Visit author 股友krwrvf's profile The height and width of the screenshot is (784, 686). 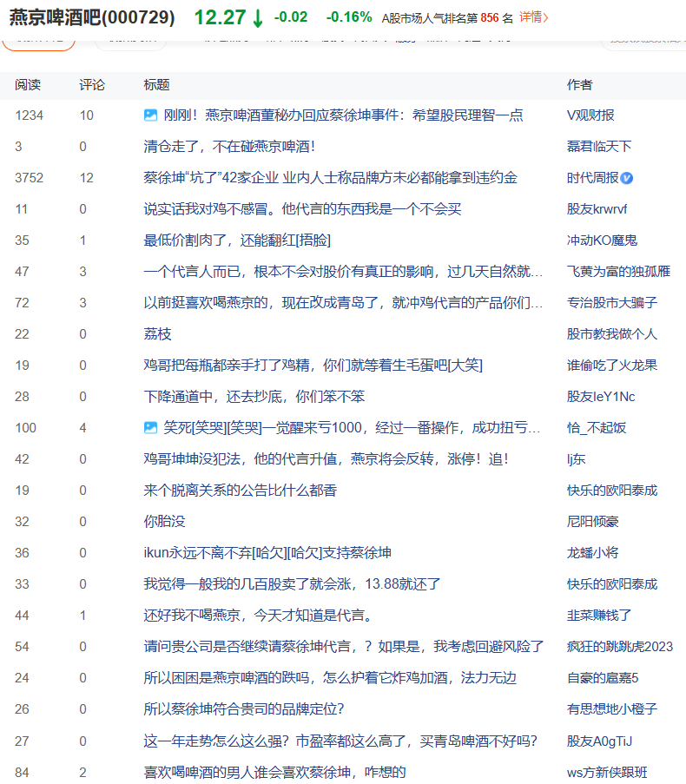click(597, 209)
